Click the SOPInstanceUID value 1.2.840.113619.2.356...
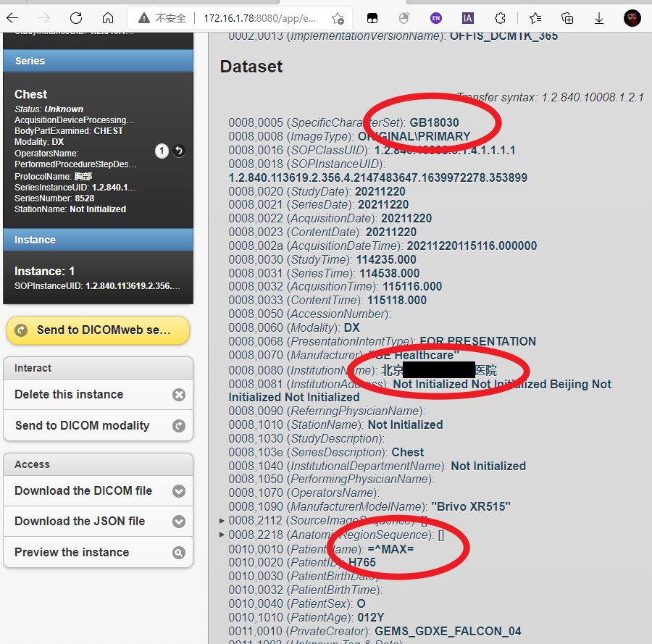The height and width of the screenshot is (644, 652). pos(377,177)
